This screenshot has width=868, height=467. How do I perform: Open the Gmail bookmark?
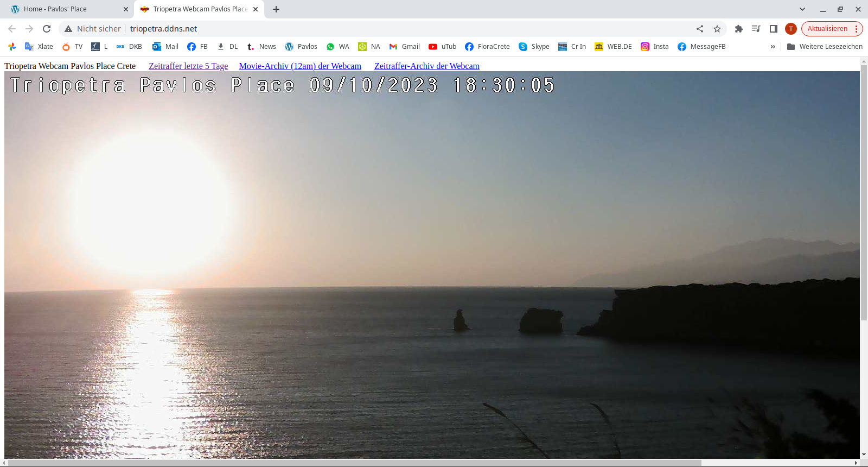(404, 47)
